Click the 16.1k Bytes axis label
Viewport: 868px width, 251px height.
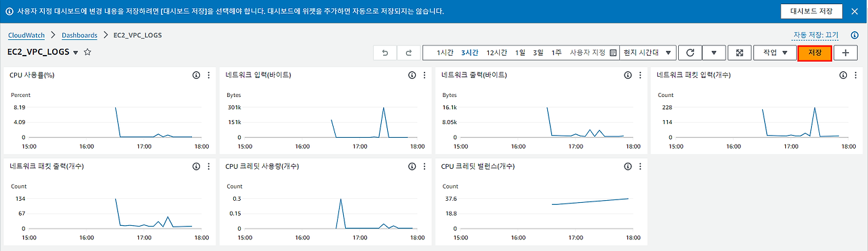tap(450, 107)
